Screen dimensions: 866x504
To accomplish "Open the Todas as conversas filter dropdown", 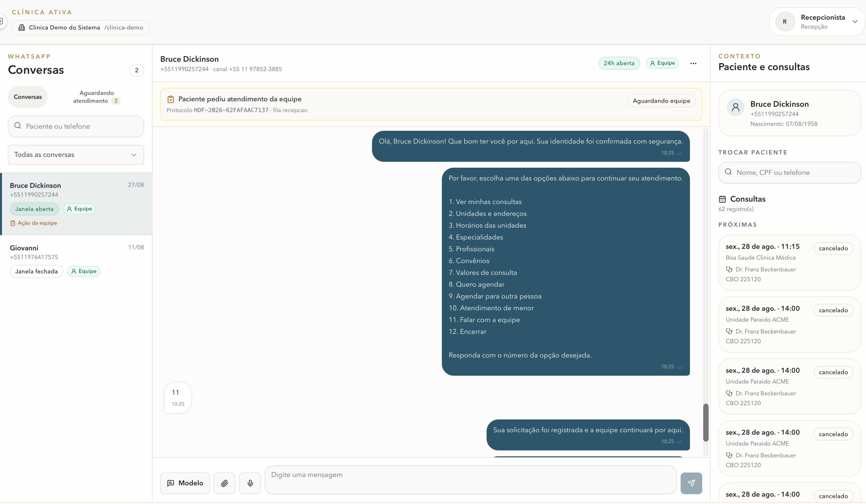I will coord(75,155).
